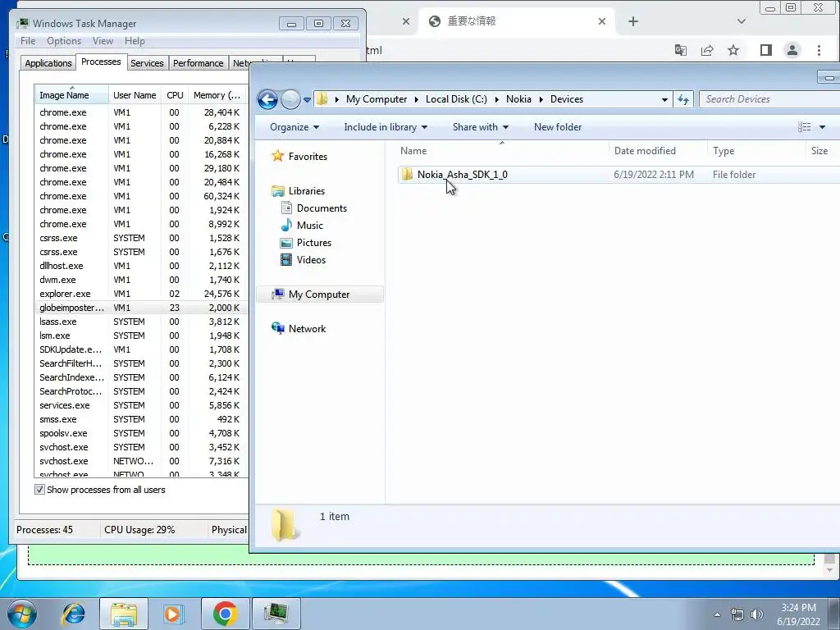840x630 pixels.
Task: Select Network in navigation pane
Action: (x=307, y=329)
